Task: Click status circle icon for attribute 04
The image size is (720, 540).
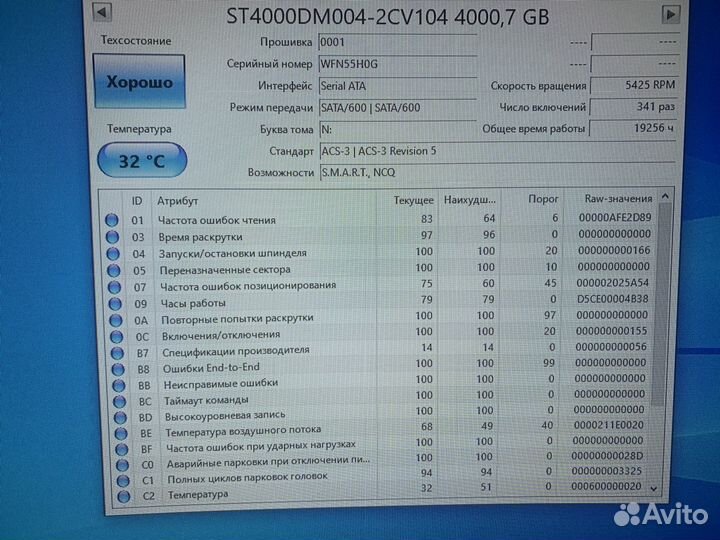Action: 113,253
